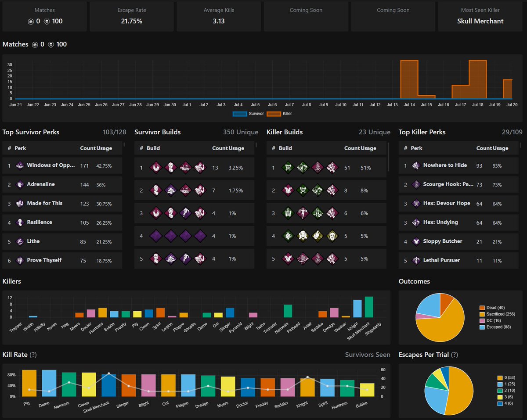This screenshot has height=420, width=527.
Task: Click second perk icon in 1.75% survivor build
Action: pyautogui.click(x=170, y=190)
